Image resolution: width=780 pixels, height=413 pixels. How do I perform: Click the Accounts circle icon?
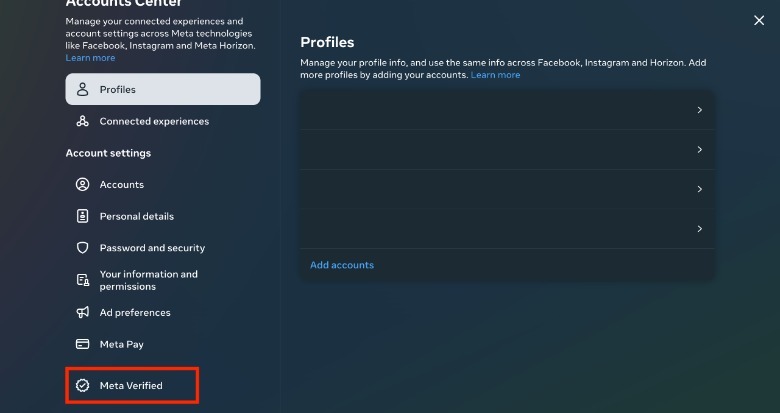tap(83, 185)
